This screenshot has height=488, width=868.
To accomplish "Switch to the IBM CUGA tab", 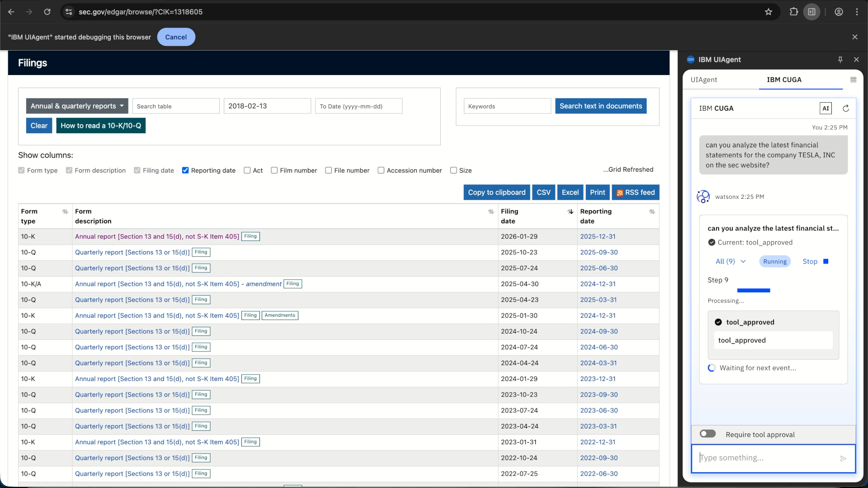I will pos(784,80).
